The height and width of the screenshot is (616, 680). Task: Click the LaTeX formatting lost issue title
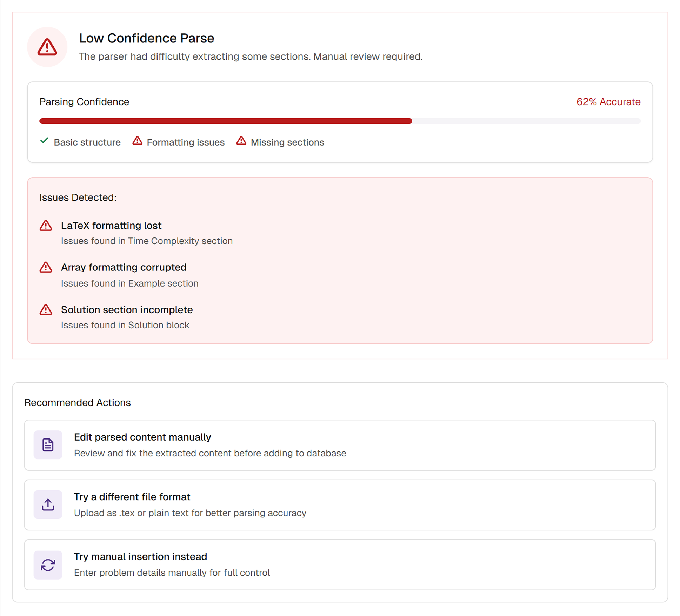click(x=111, y=226)
